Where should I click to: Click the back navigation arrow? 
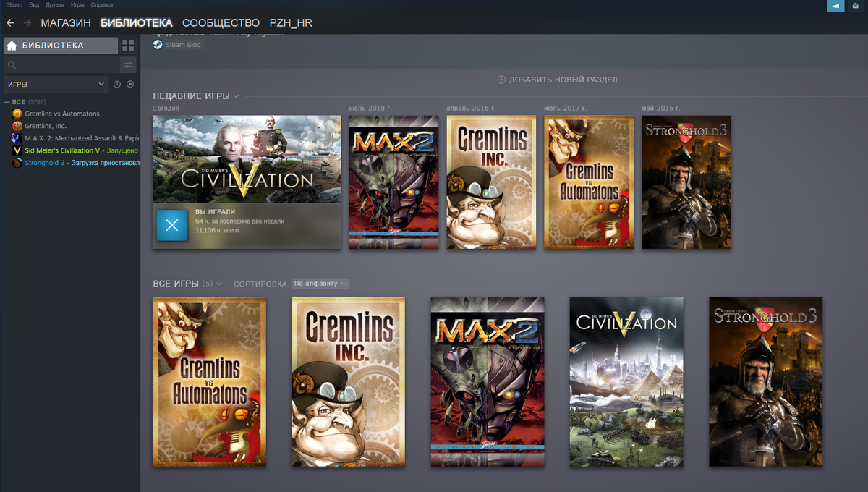[x=10, y=22]
